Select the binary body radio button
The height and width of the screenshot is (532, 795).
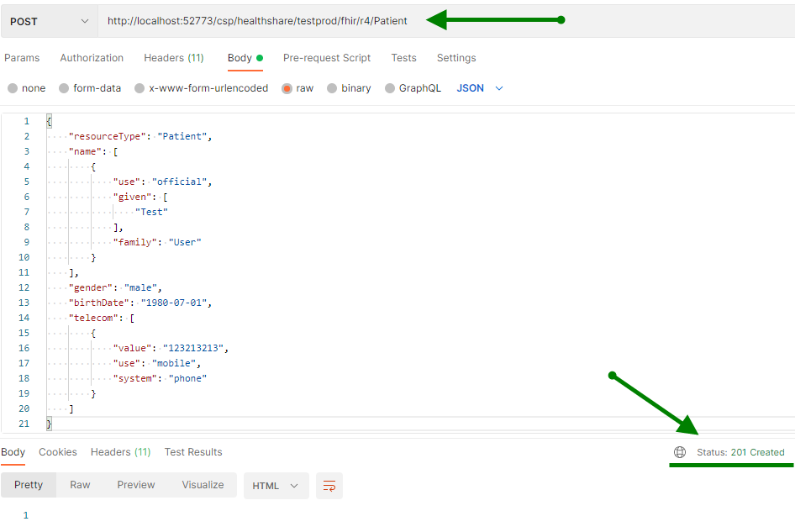point(332,88)
